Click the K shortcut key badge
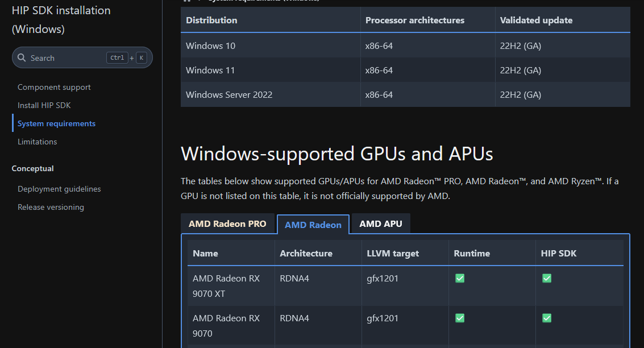The width and height of the screenshot is (644, 348). (x=140, y=58)
